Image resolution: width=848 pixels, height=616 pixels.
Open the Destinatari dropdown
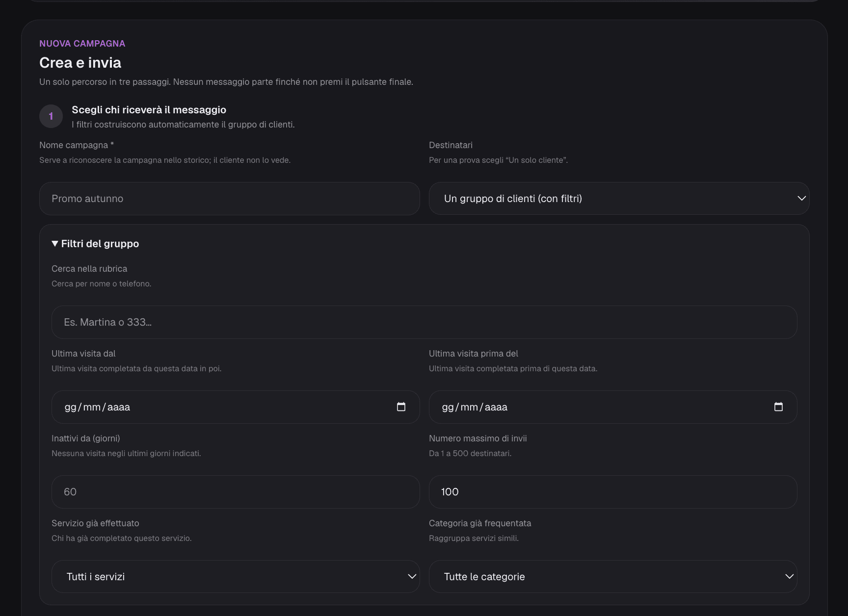point(619,198)
